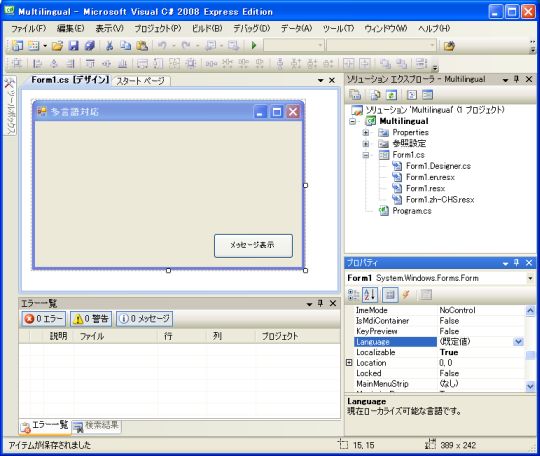
Task: Collapse the Multilingual project node
Action: coord(352,121)
